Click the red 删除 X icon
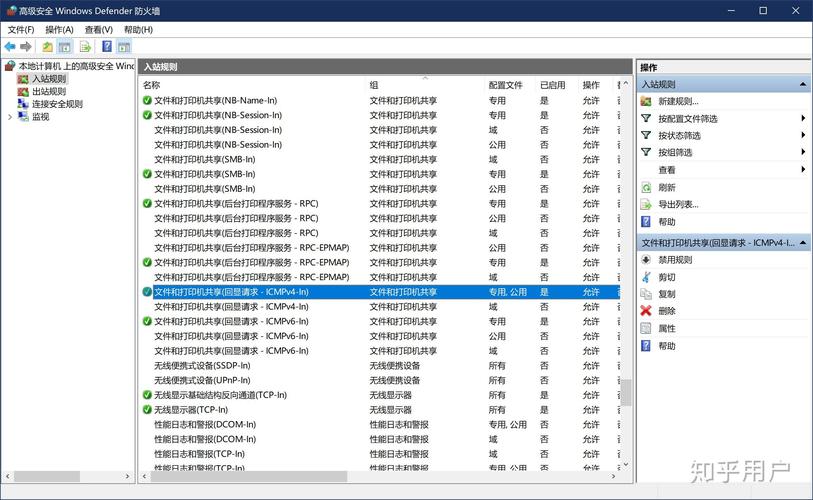Screen dimensions: 813x500 pyautogui.click(x=646, y=311)
